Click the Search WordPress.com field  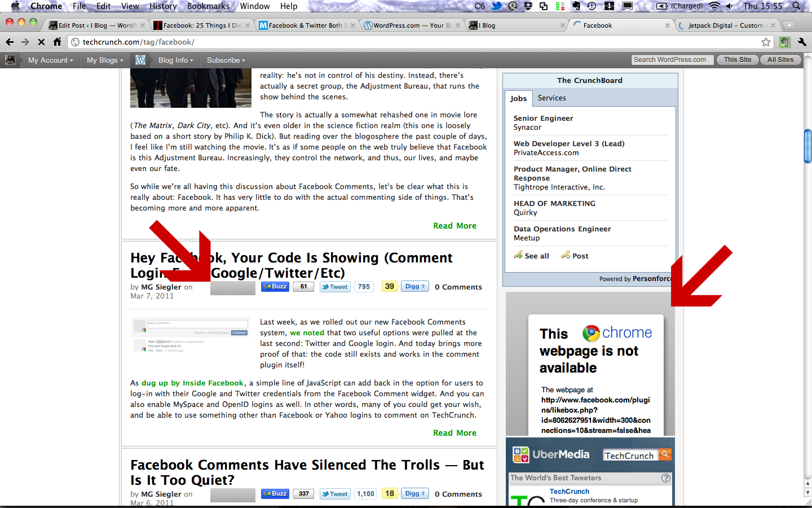point(672,60)
